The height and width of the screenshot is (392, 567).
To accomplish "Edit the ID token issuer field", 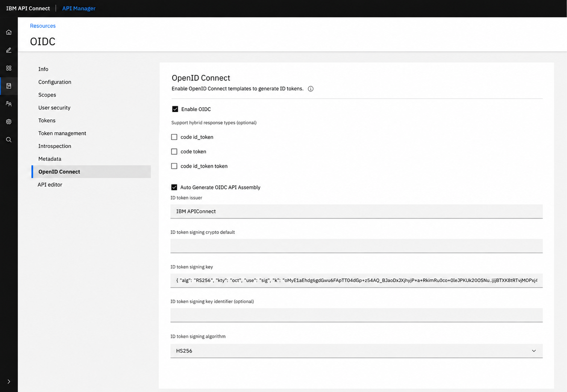I will tap(356, 211).
